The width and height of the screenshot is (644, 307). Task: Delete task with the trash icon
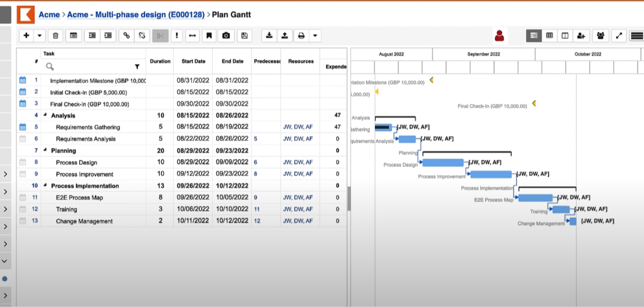click(56, 35)
